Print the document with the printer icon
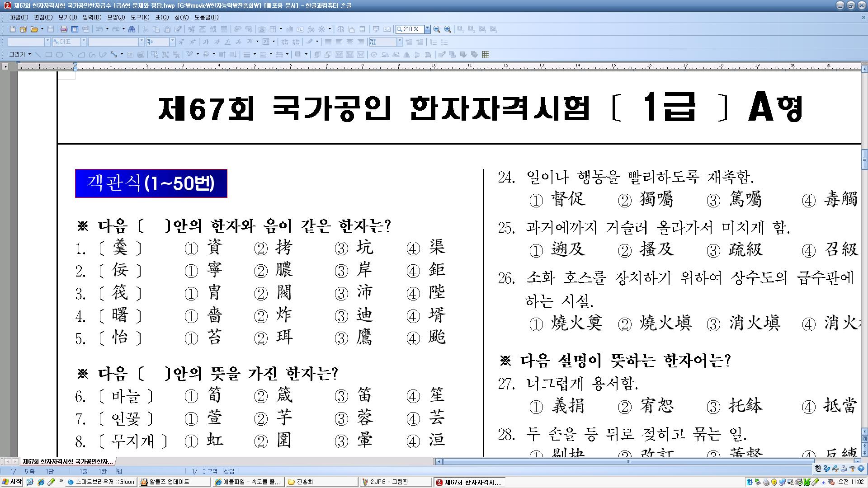868x488 pixels. pyautogui.click(x=64, y=29)
